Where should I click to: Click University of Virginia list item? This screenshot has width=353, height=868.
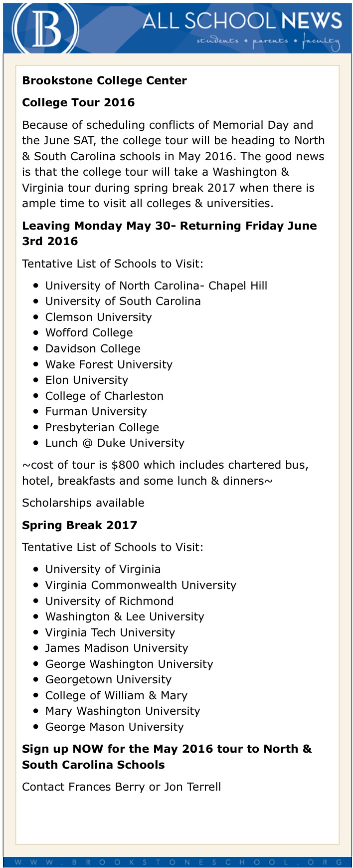(x=103, y=569)
